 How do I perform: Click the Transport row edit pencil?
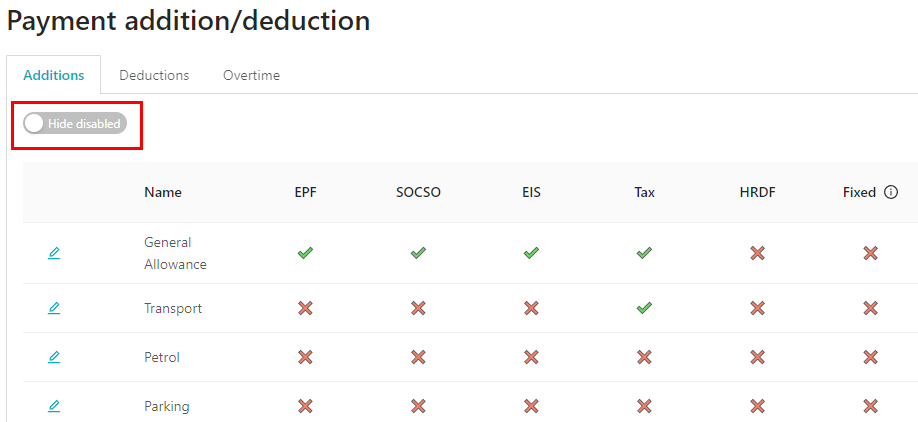click(x=54, y=308)
